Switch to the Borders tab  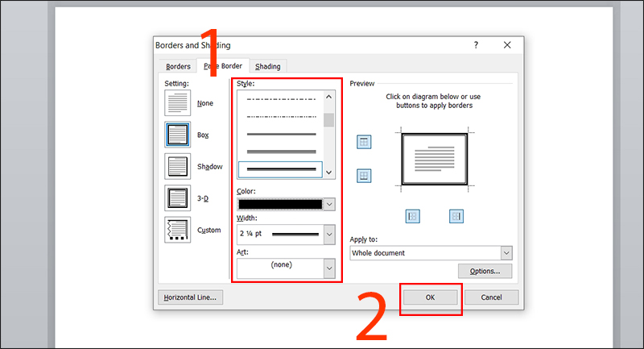point(178,66)
